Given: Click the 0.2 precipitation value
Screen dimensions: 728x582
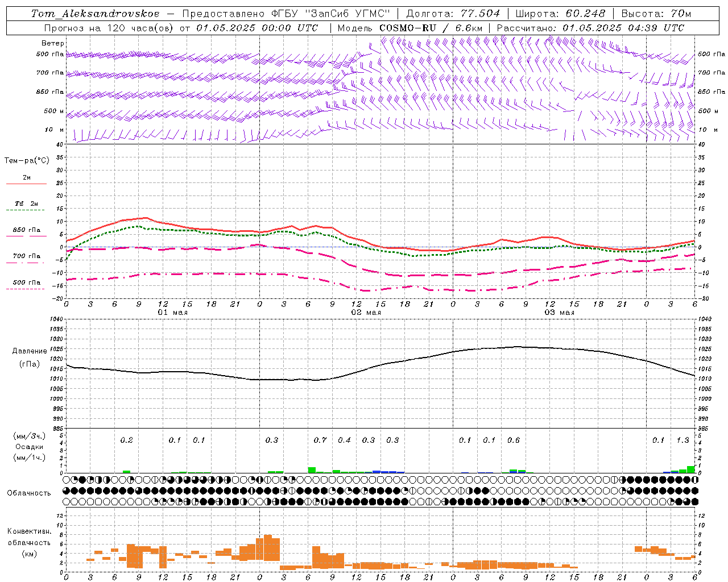Looking at the screenshot, I should [x=126, y=440].
